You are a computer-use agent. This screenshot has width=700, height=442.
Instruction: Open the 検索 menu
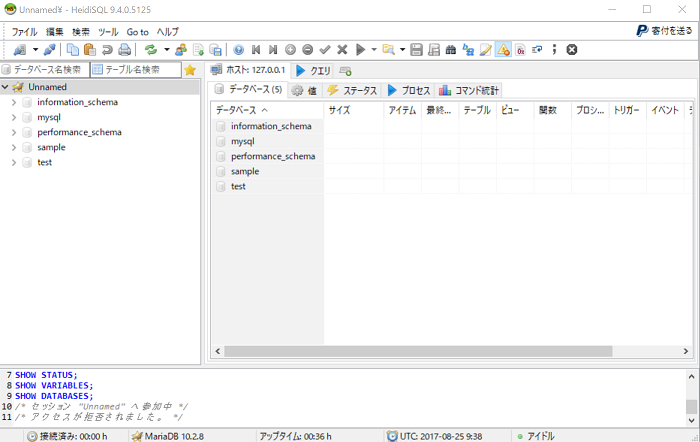(81, 32)
